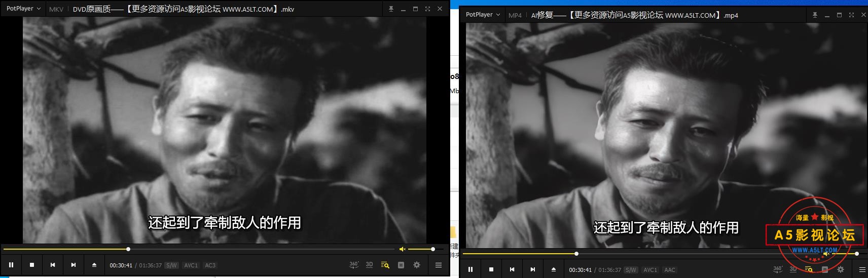868x278 pixels.
Task: Go to previous file in right player
Action: click(x=512, y=269)
